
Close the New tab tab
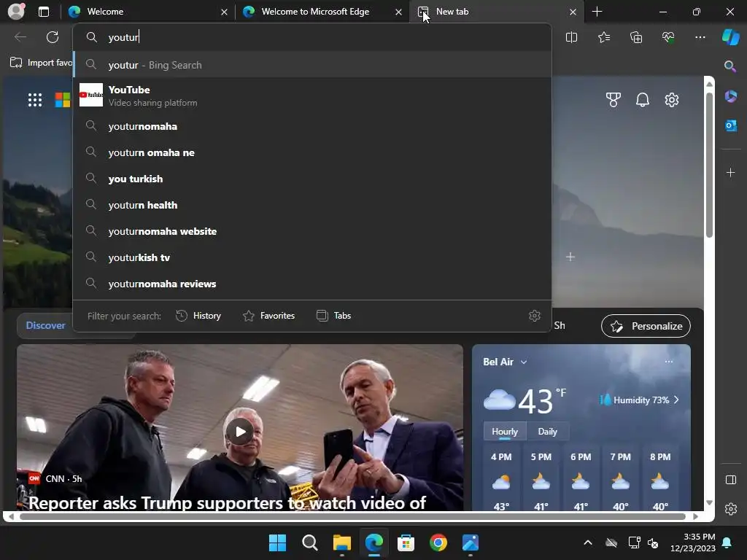(x=573, y=12)
